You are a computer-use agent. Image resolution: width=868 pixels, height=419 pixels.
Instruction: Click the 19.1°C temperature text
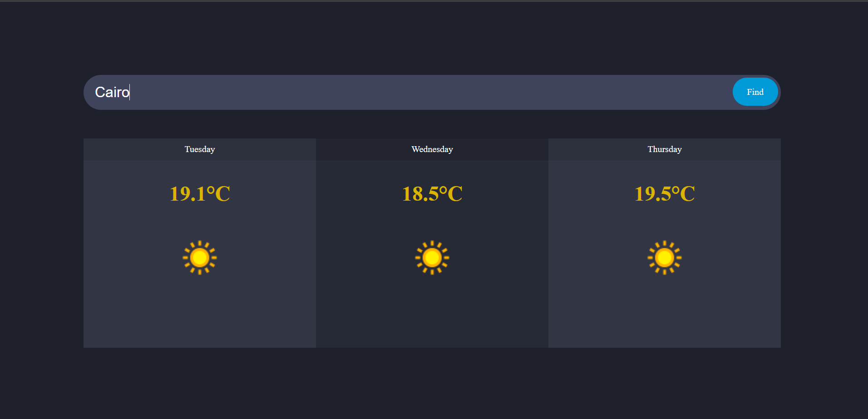[x=200, y=194]
